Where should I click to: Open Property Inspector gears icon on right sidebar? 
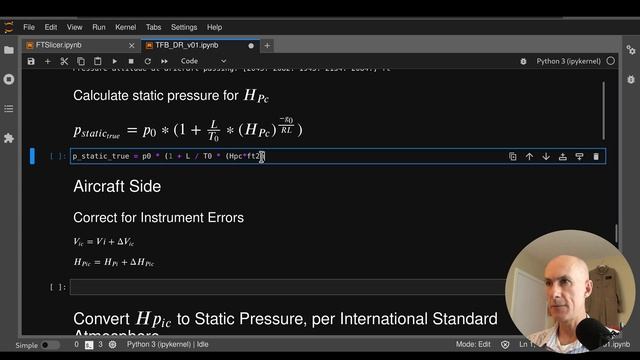631,50
